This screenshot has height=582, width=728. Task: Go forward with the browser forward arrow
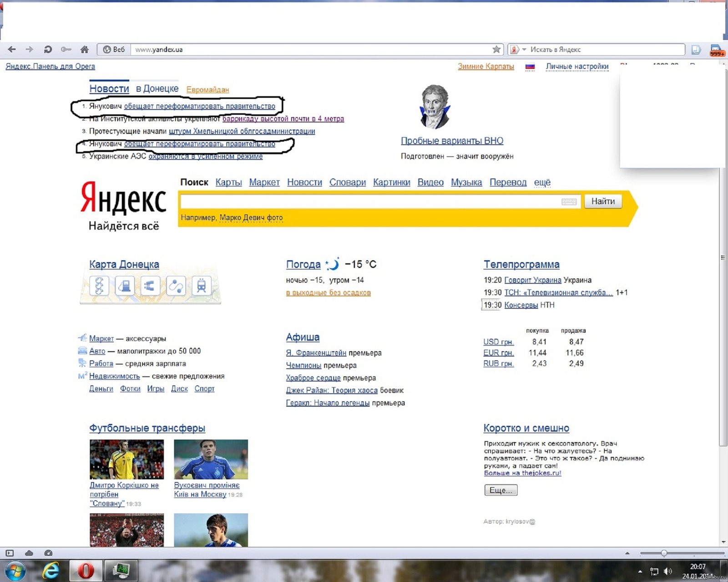(x=29, y=50)
